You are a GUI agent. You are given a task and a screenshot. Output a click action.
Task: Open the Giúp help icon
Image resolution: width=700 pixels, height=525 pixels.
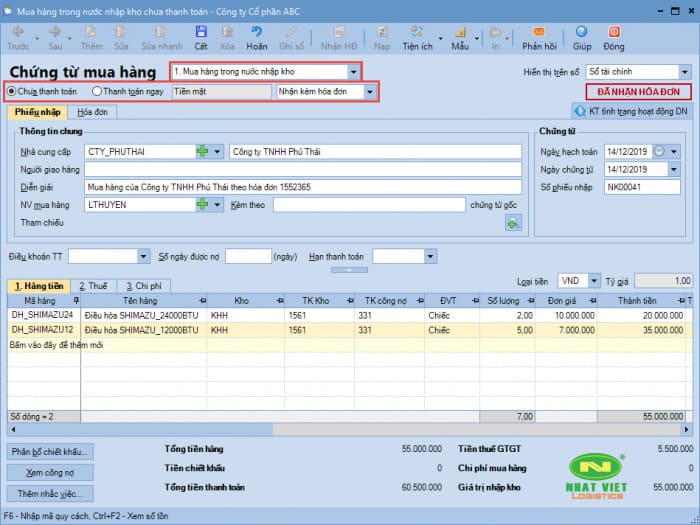[582, 37]
